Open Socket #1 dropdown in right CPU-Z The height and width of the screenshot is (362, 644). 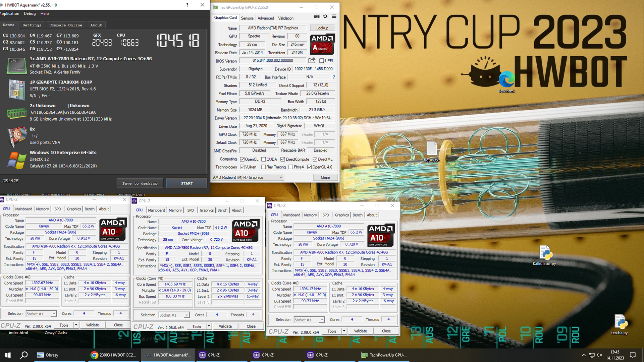[309, 320]
